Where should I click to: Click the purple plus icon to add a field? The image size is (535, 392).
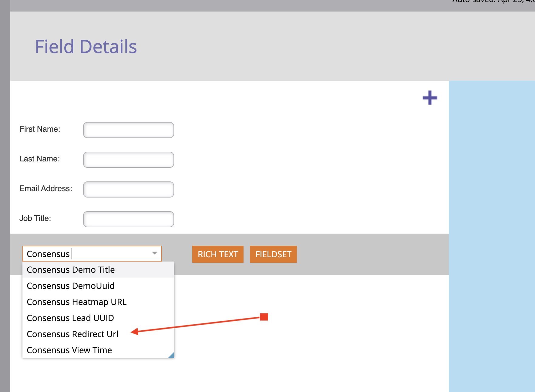tap(430, 98)
